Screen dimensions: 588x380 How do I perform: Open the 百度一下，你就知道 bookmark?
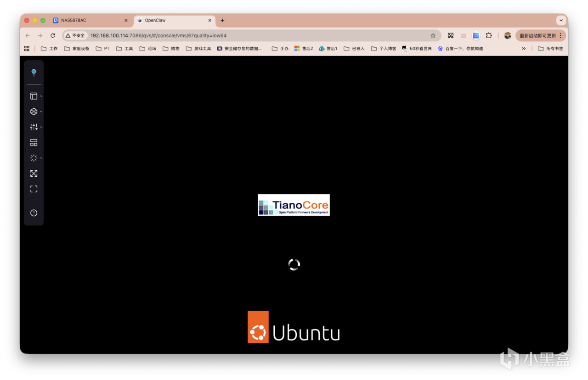tap(460, 49)
